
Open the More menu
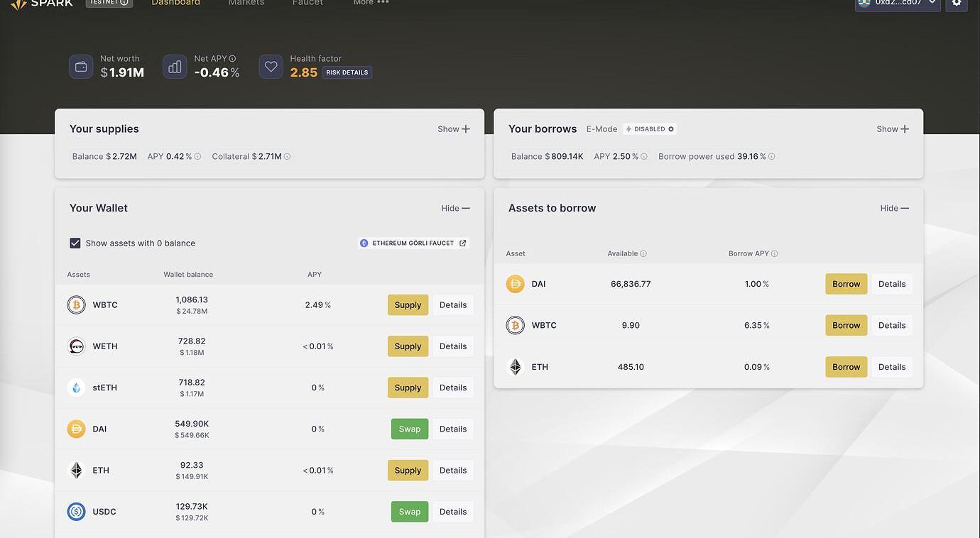pyautogui.click(x=371, y=3)
